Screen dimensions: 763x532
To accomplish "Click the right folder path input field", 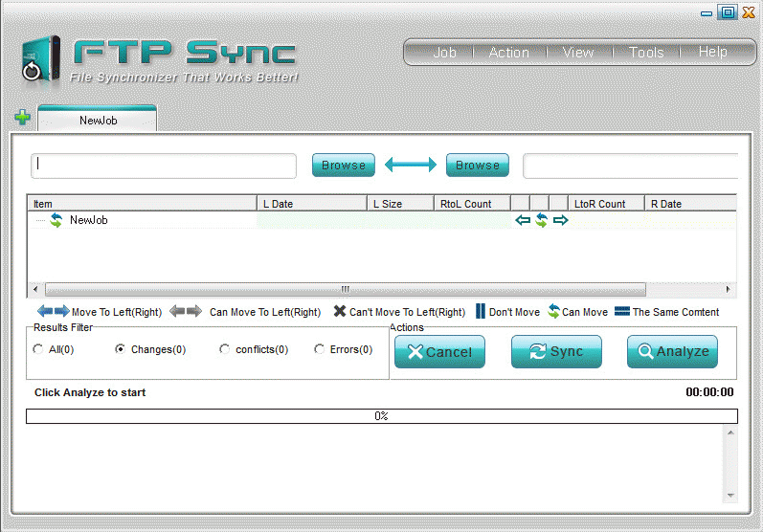I will pos(631,166).
